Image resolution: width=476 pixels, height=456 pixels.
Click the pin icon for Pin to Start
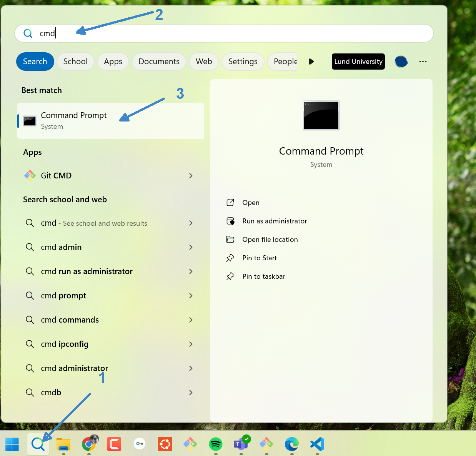(x=230, y=258)
